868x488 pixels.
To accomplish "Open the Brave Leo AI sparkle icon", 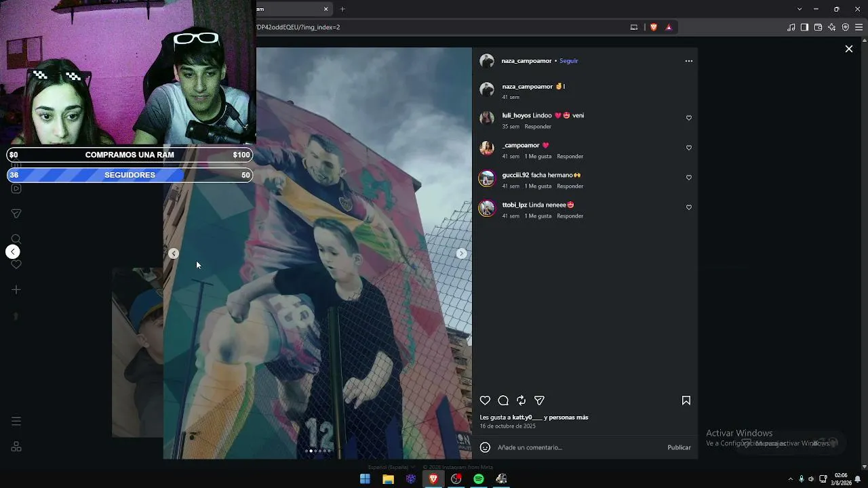I will pos(831,27).
